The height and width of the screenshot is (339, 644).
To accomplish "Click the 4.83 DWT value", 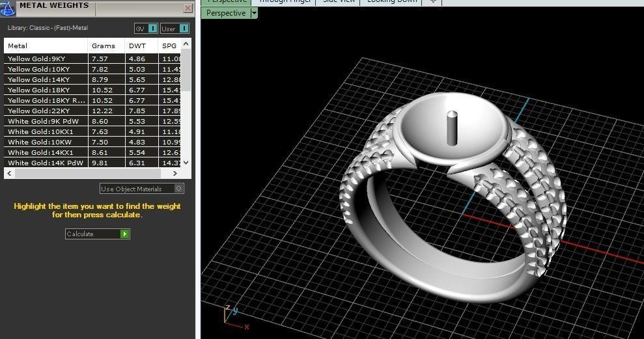I will 137,142.
